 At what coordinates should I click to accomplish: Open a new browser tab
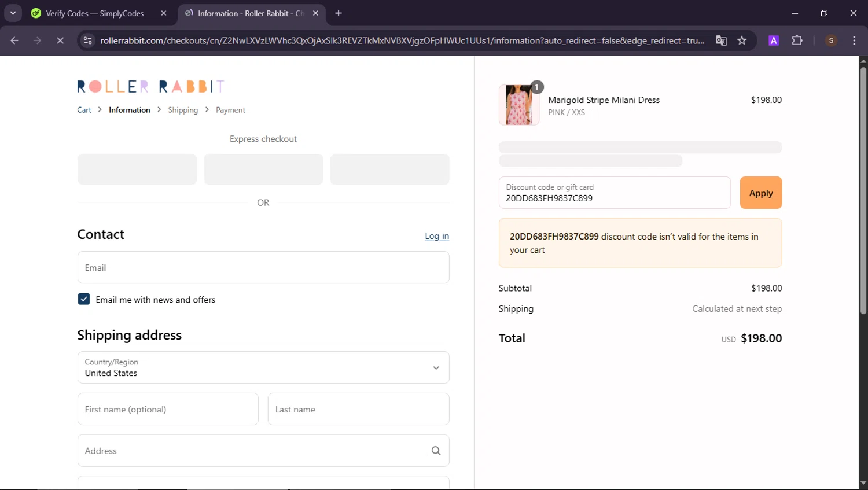pyautogui.click(x=339, y=13)
